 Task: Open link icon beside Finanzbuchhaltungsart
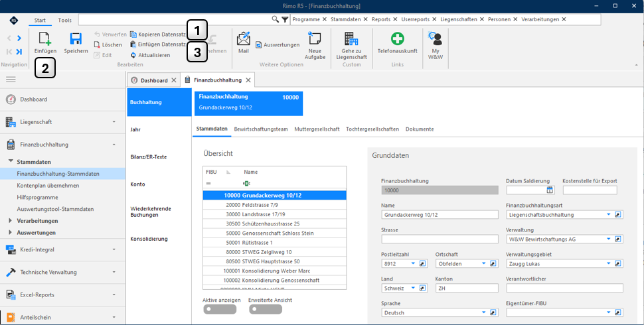617,215
